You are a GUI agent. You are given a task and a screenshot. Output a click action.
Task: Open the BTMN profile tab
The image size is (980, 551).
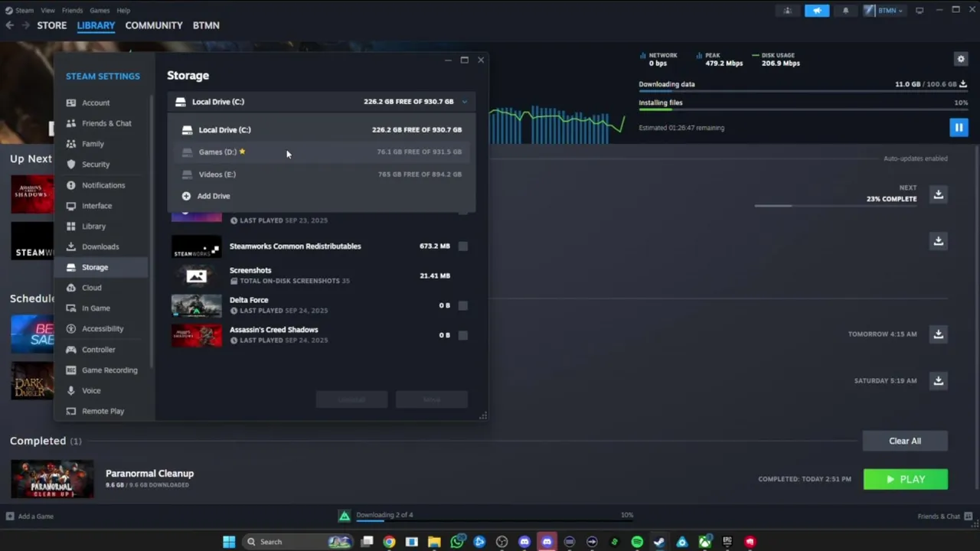coord(206,25)
